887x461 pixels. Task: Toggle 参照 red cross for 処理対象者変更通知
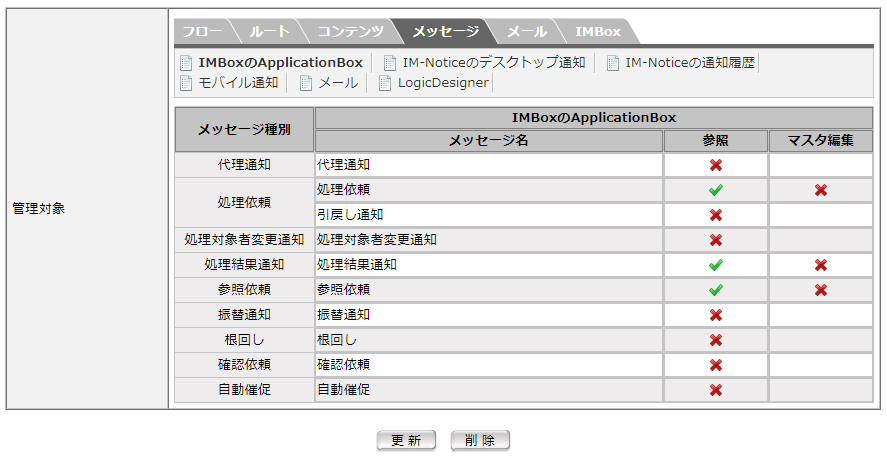coord(716,240)
